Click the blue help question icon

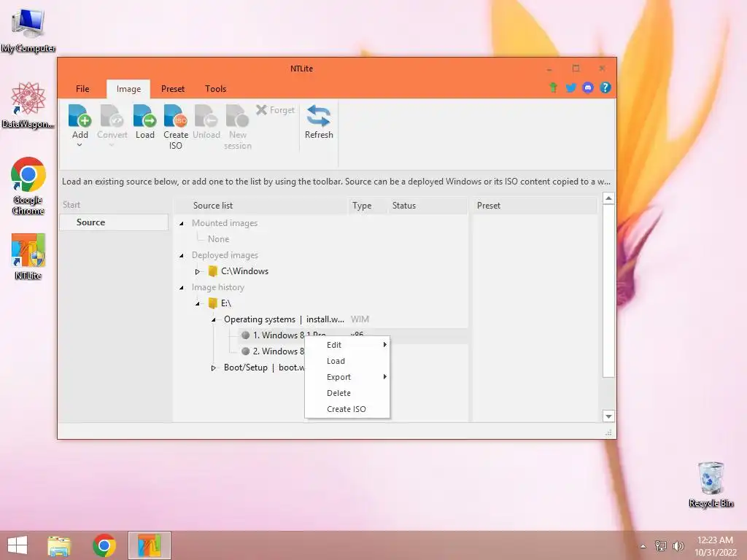click(605, 87)
